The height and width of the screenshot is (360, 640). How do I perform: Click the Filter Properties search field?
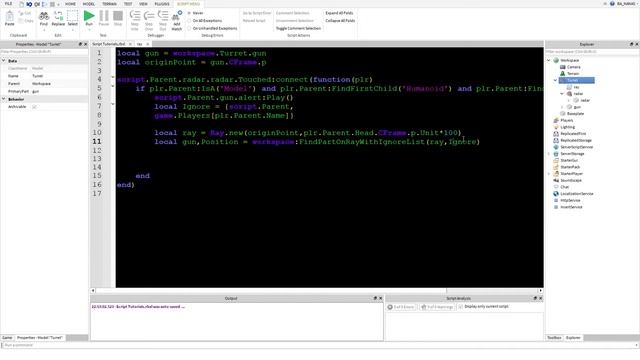44,52
